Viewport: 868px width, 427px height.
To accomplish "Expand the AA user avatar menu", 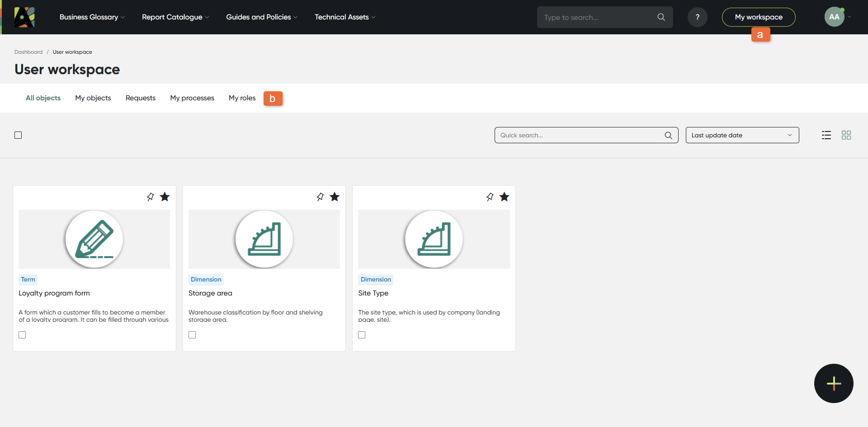I will click(838, 17).
